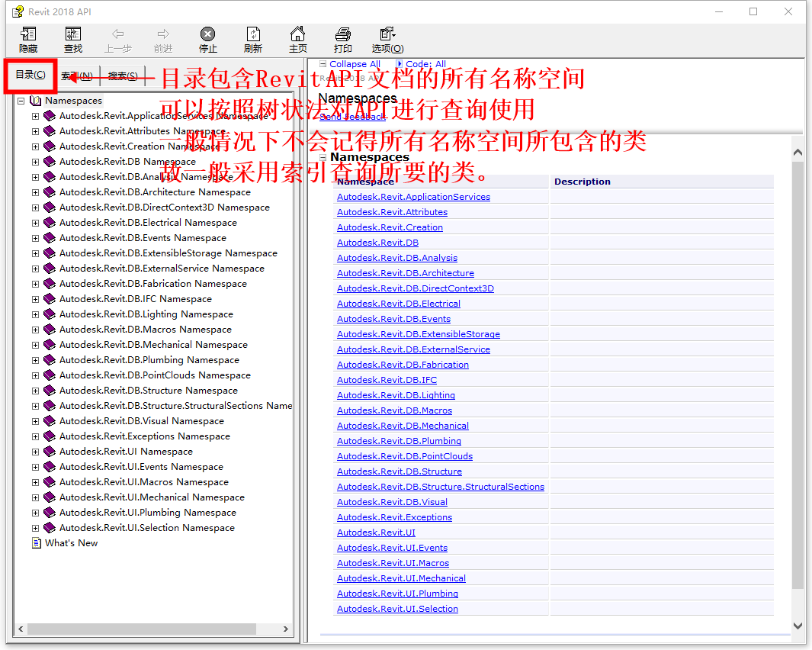Open the Autodesk.Revit.ApplicationServices link
Viewport: 812px width, 650px height.
tap(413, 197)
